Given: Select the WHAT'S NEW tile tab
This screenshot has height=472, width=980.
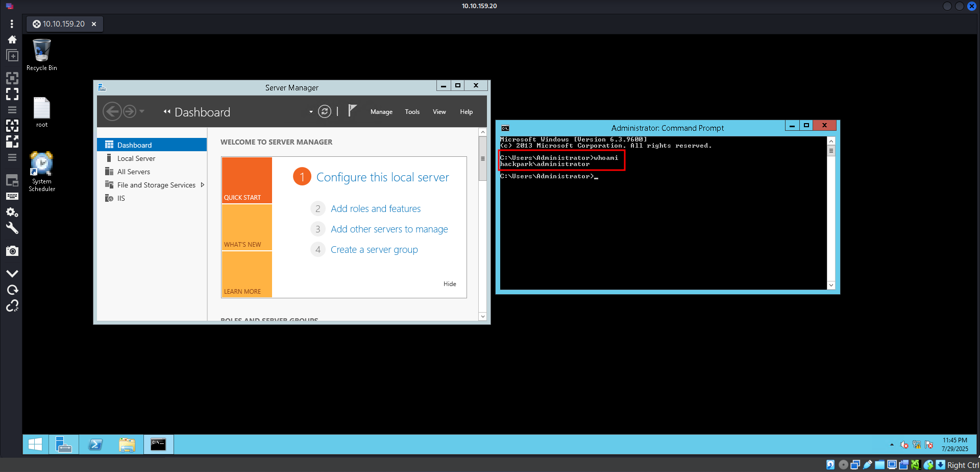Looking at the screenshot, I should point(247,228).
